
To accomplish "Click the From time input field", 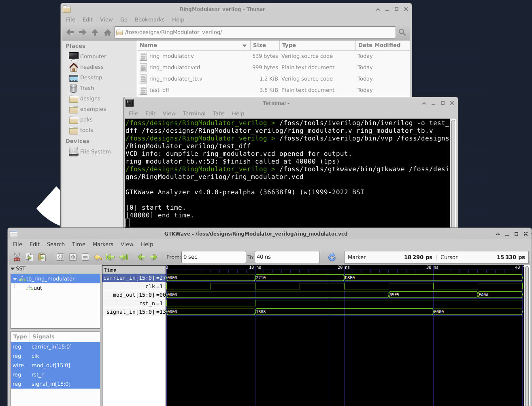I will pyautogui.click(x=213, y=257).
